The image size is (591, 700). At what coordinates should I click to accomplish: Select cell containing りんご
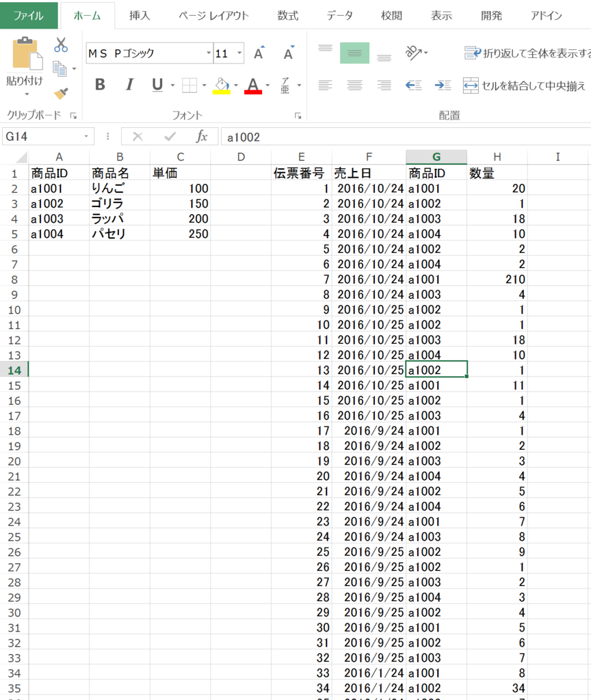pyautogui.click(x=119, y=189)
